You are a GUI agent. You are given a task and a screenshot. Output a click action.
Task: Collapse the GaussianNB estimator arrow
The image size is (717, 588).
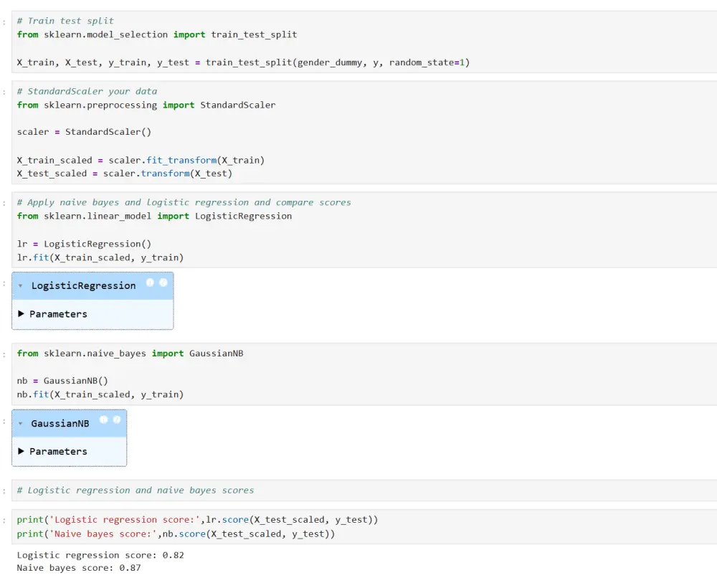click(x=20, y=424)
